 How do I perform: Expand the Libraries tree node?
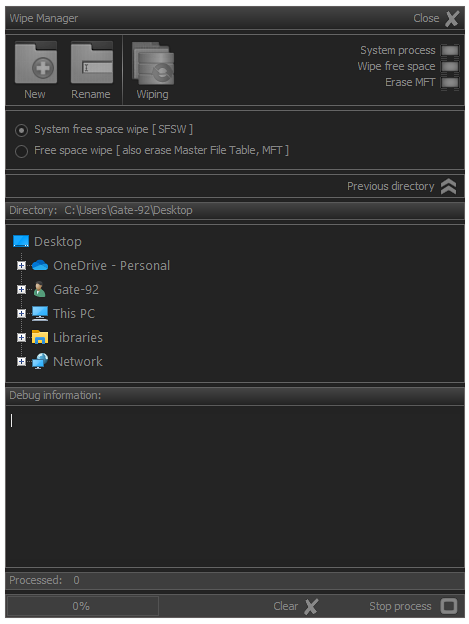(21, 337)
